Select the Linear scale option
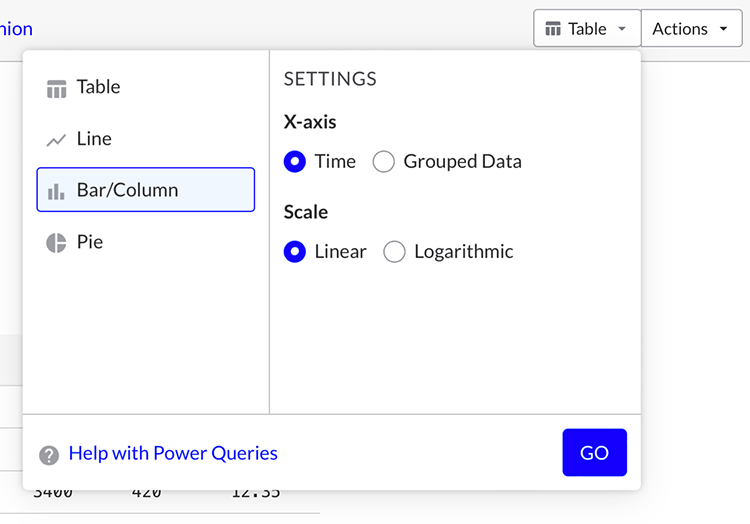 pos(295,252)
